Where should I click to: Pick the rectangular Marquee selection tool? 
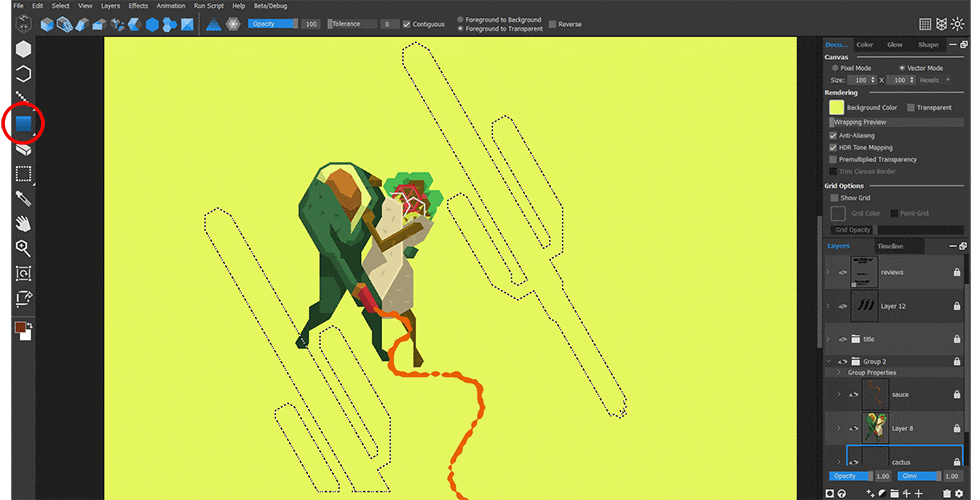23,174
